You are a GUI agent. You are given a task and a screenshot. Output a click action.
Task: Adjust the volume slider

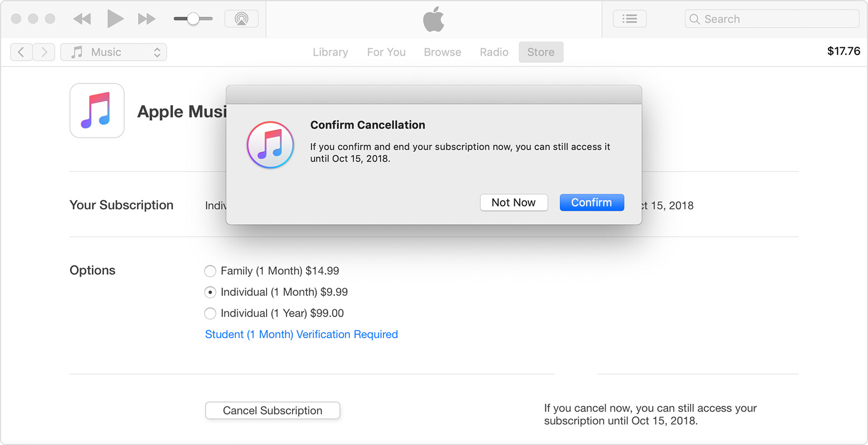point(193,18)
